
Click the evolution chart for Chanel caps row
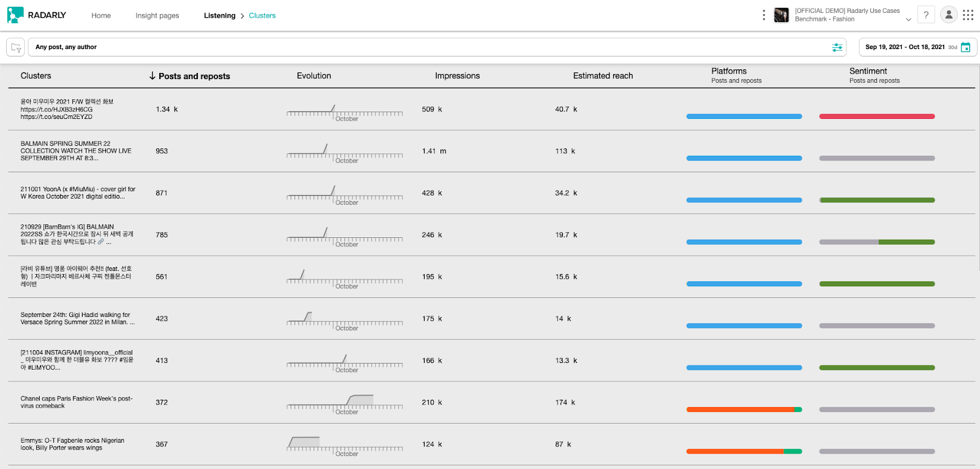point(345,404)
